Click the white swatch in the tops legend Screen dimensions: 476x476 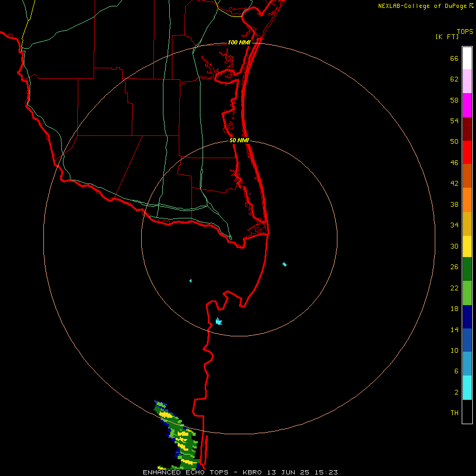click(x=467, y=58)
